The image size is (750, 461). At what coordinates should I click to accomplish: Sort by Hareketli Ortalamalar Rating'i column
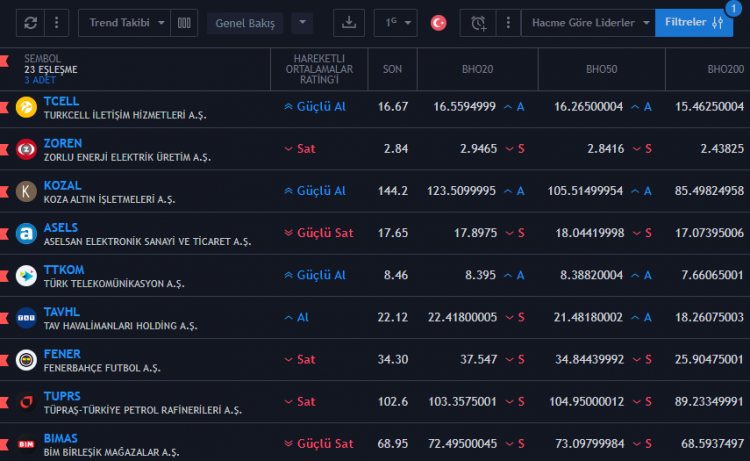(319, 69)
